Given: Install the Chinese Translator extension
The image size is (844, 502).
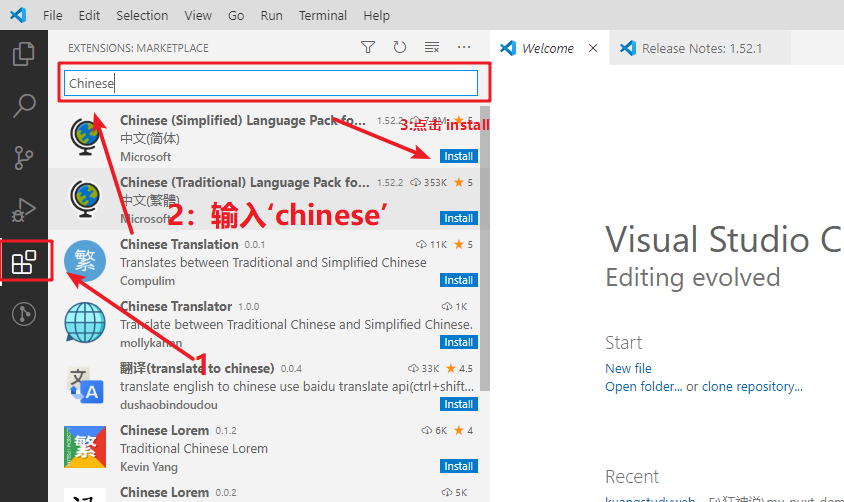Looking at the screenshot, I should click(459, 342).
